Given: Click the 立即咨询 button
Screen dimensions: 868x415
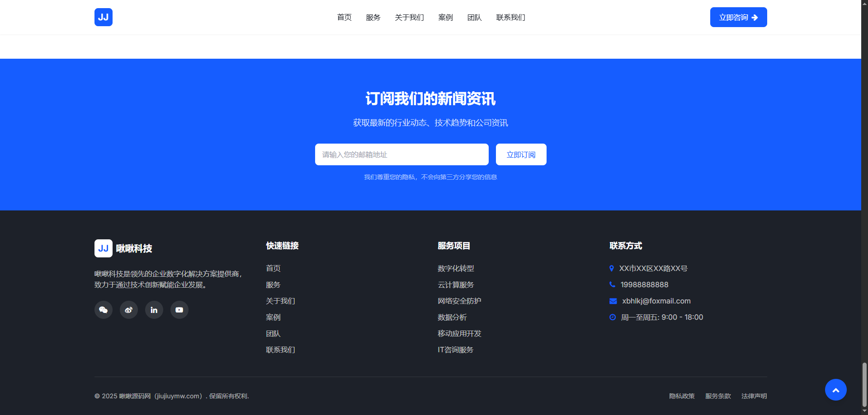Looking at the screenshot, I should point(739,17).
